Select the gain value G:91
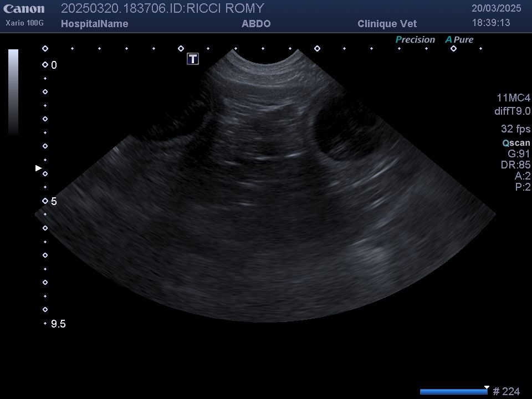 519,154
